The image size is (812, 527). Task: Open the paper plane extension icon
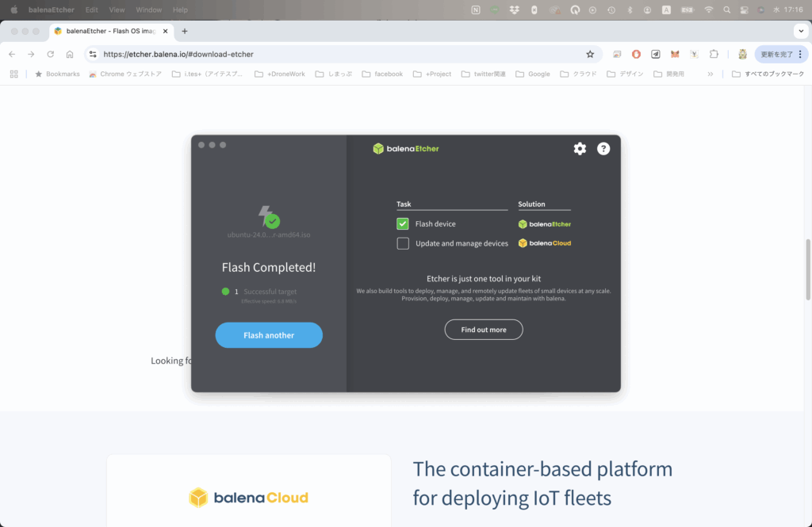[656, 54]
